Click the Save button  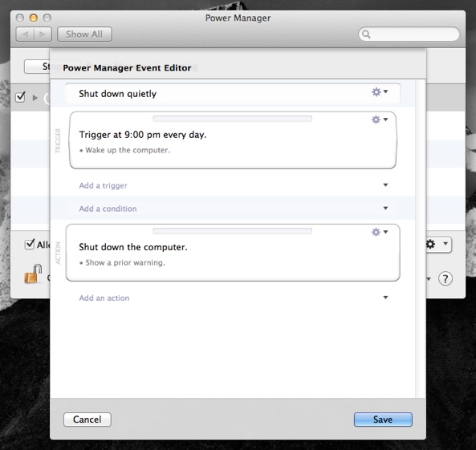(383, 420)
